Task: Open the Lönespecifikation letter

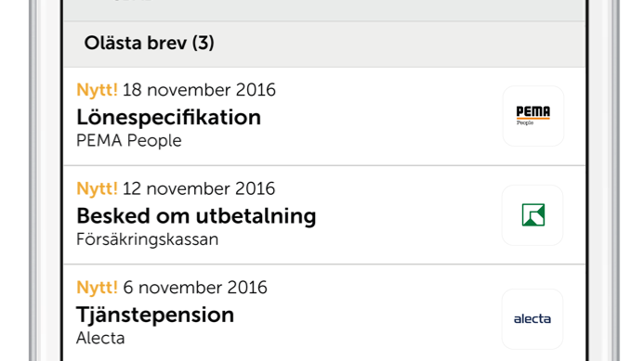Action: click(169, 117)
